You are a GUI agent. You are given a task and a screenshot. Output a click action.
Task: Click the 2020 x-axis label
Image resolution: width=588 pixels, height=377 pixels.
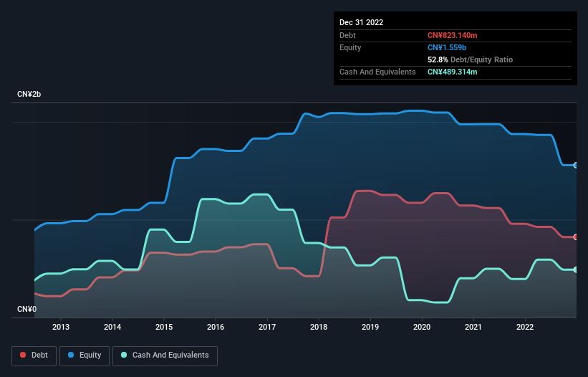(422, 327)
